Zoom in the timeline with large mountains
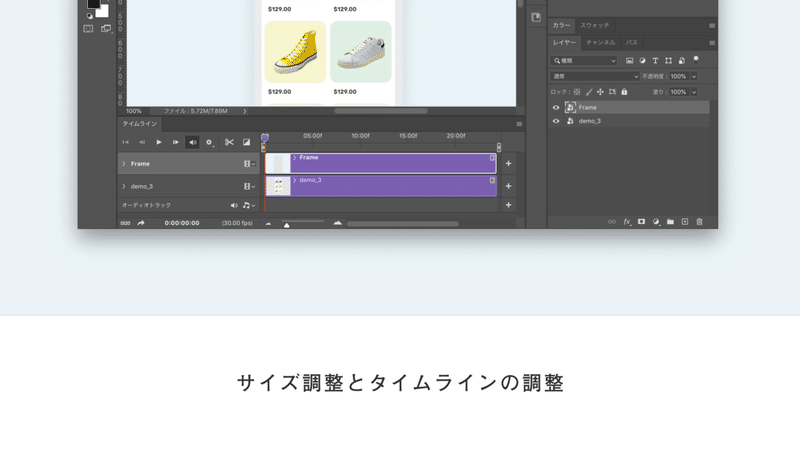The width and height of the screenshot is (800, 450). [337, 223]
